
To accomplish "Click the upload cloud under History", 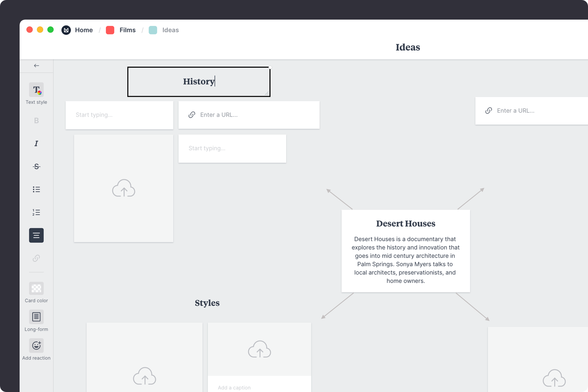I will (123, 189).
